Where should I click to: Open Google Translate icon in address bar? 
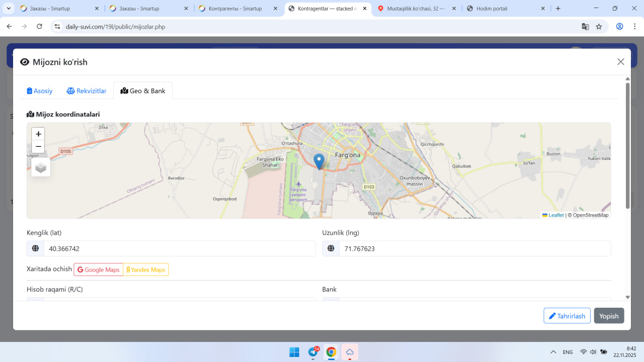tap(585, 27)
